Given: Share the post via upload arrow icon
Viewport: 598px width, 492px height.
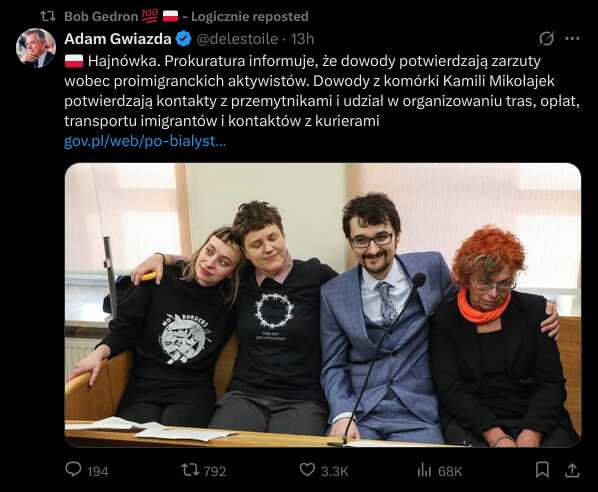Looking at the screenshot, I should [572, 470].
